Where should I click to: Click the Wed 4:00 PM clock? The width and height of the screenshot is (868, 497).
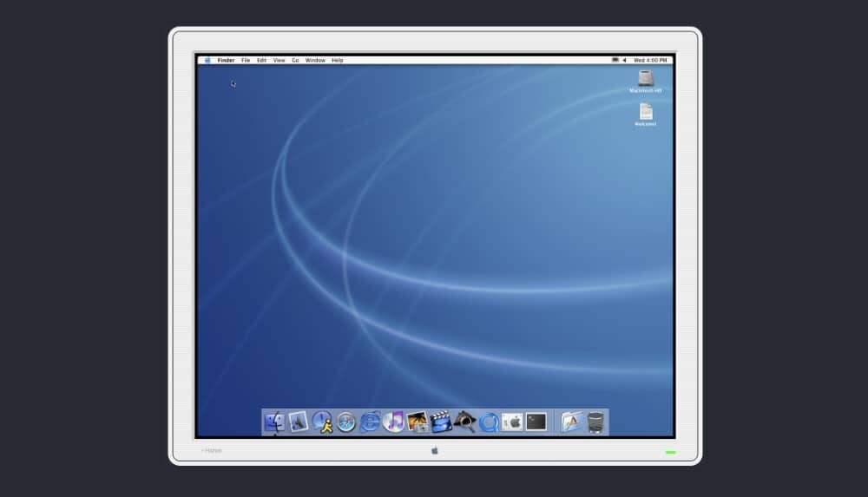(650, 61)
